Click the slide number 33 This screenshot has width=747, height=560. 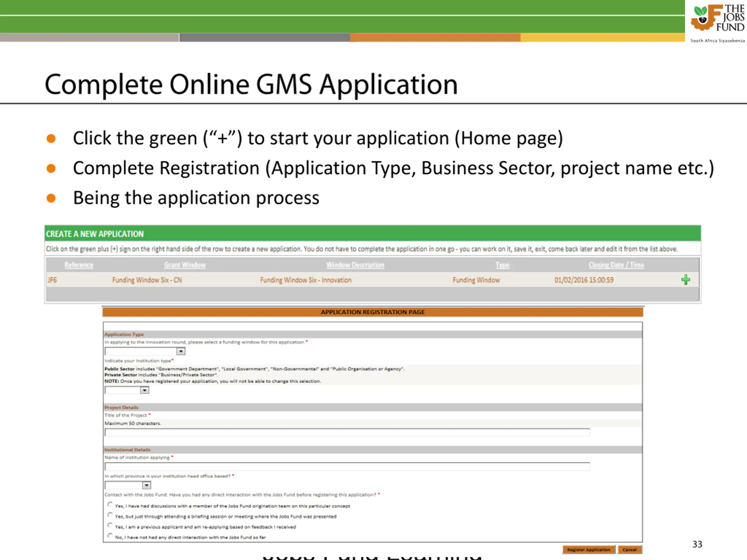(x=697, y=544)
